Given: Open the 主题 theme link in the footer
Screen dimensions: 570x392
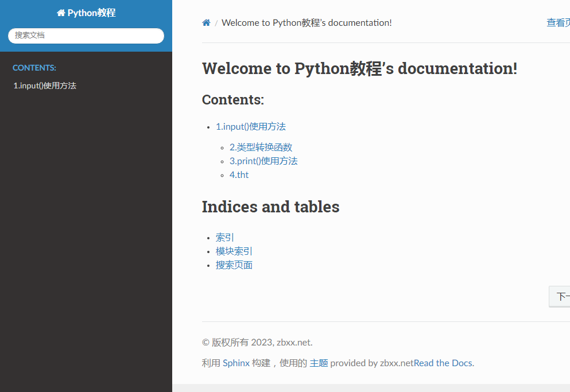Looking at the screenshot, I should click(319, 363).
